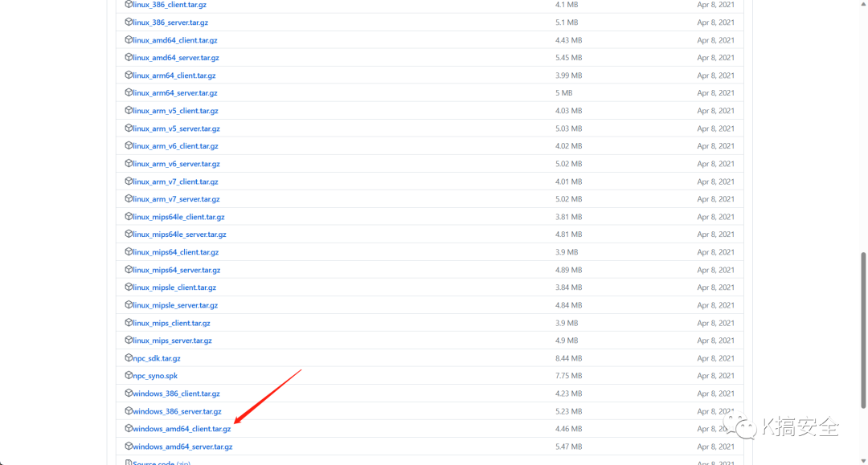Download npc_syno.spk package

click(156, 376)
